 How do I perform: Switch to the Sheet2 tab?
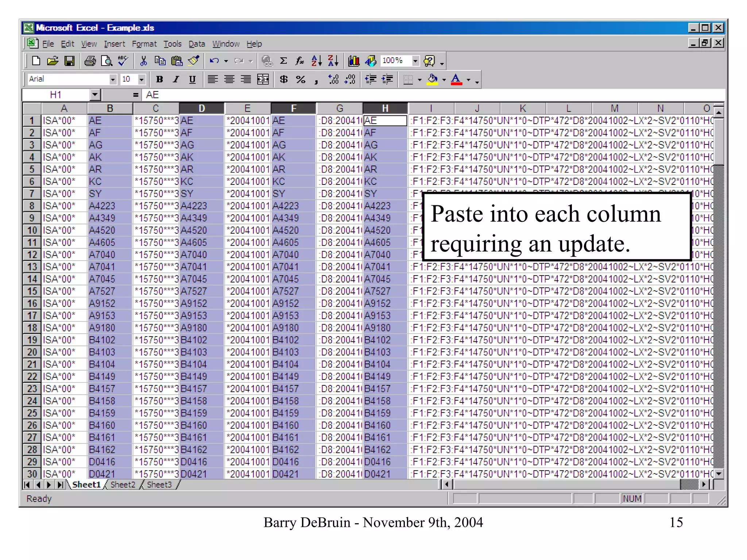[x=123, y=485]
